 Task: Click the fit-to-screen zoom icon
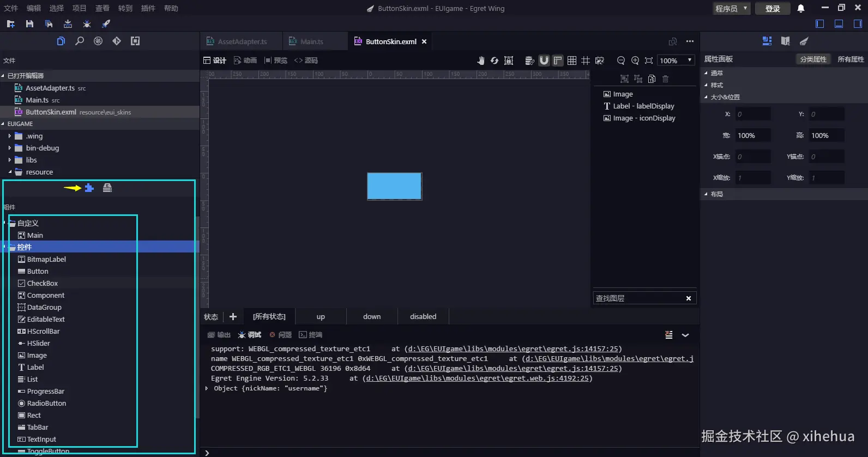(x=649, y=61)
